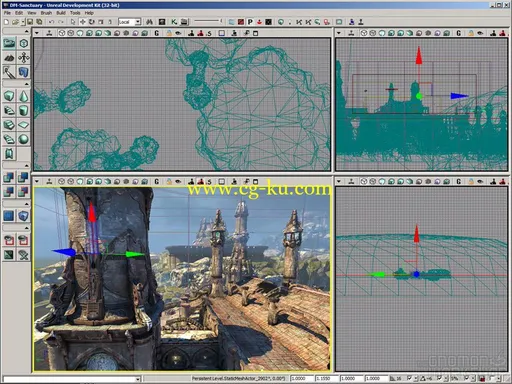Open the Help menu
512x384 pixels.
click(x=89, y=13)
